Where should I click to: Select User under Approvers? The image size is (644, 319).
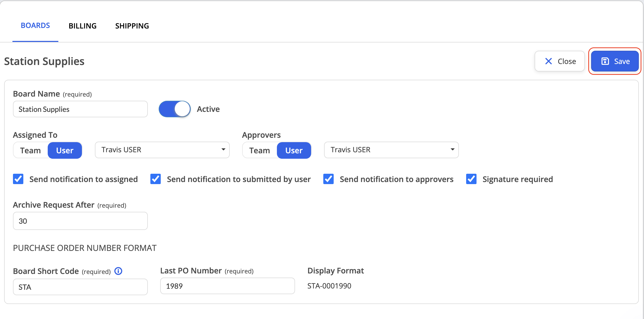294,150
